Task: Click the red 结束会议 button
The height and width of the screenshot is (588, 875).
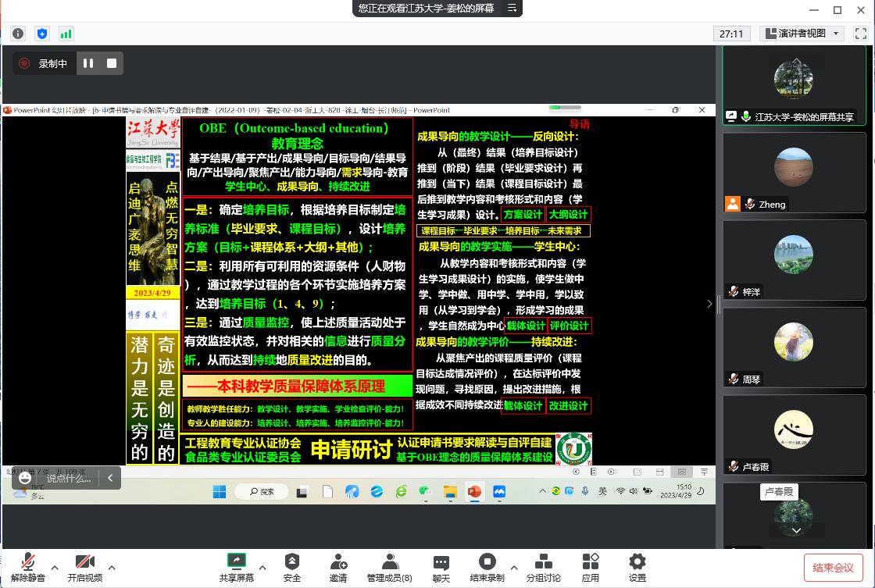Action: point(833,568)
